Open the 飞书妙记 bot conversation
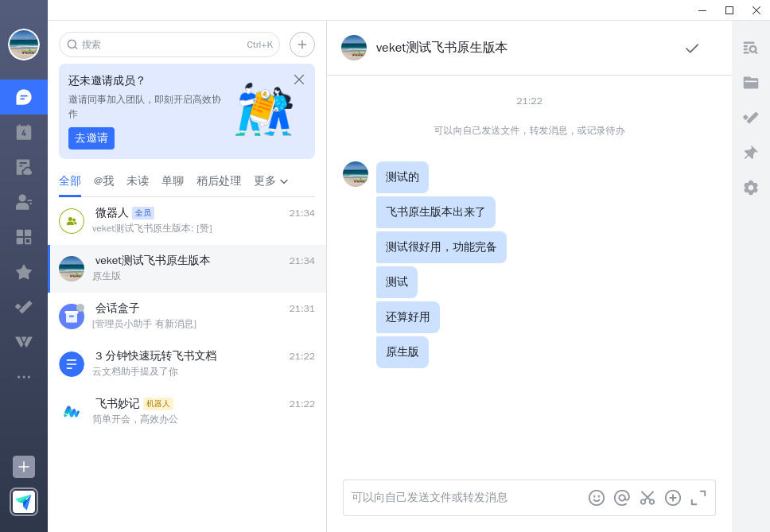The width and height of the screenshot is (770, 532). [187, 411]
